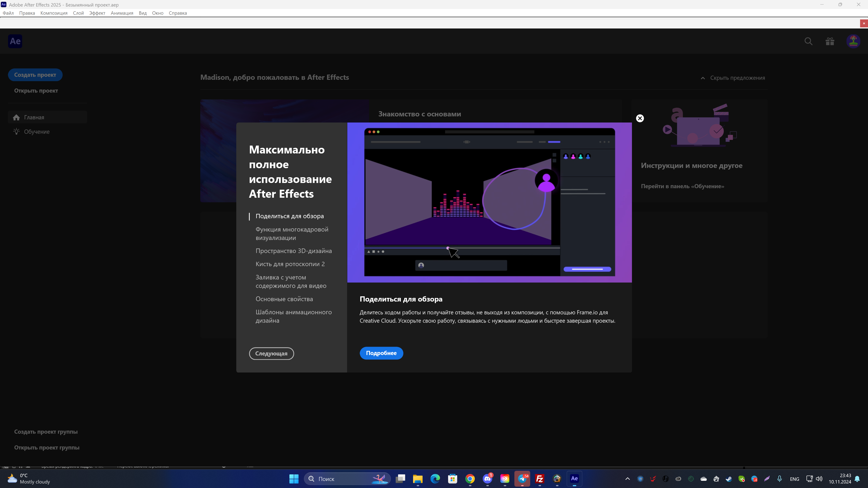Open the user profile avatar
868x488 pixels.
[x=853, y=41]
